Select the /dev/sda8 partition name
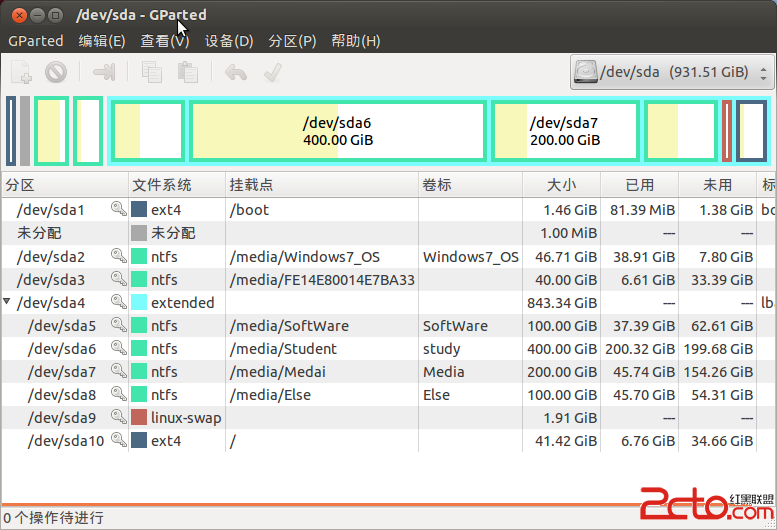This screenshot has height=530, width=777. click(62, 394)
